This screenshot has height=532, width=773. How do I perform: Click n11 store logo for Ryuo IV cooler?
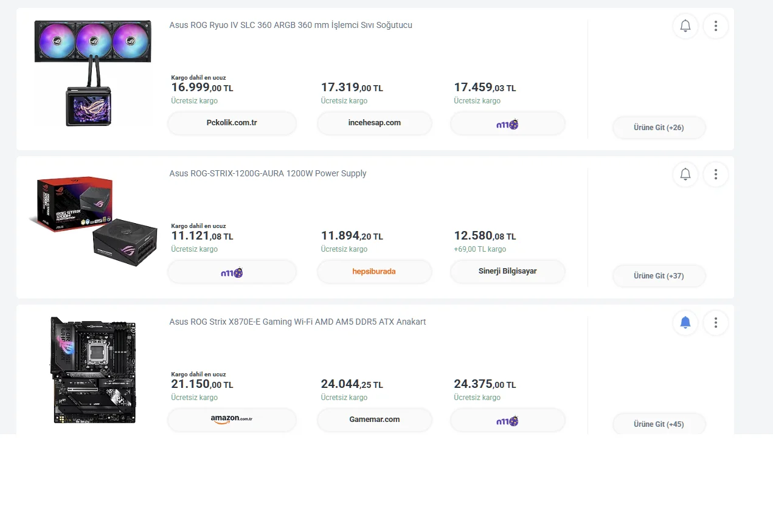tap(507, 123)
